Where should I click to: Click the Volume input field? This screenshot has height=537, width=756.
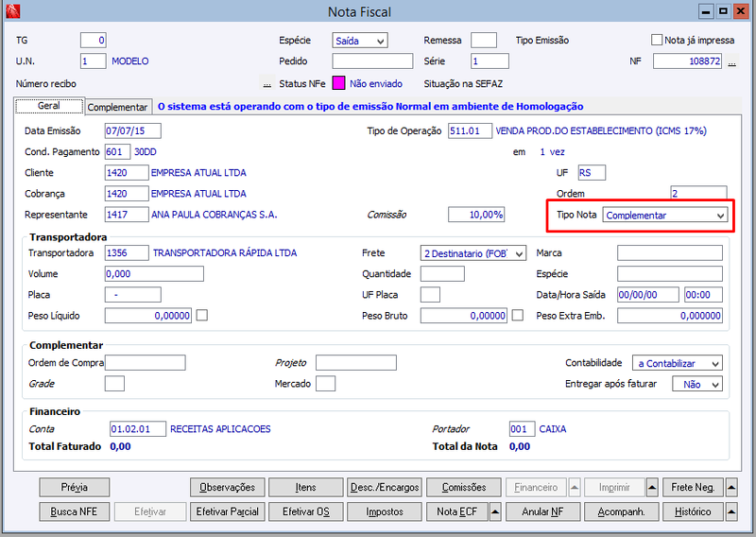point(154,273)
